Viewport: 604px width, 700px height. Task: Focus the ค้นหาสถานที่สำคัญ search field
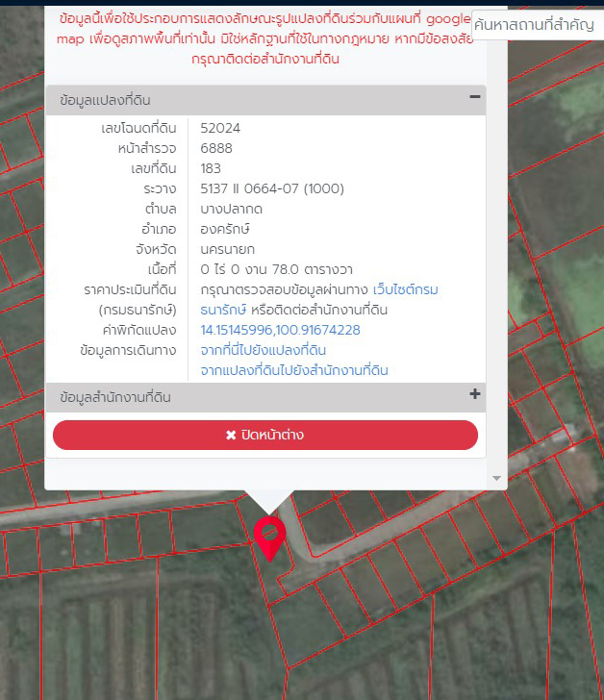[537, 25]
